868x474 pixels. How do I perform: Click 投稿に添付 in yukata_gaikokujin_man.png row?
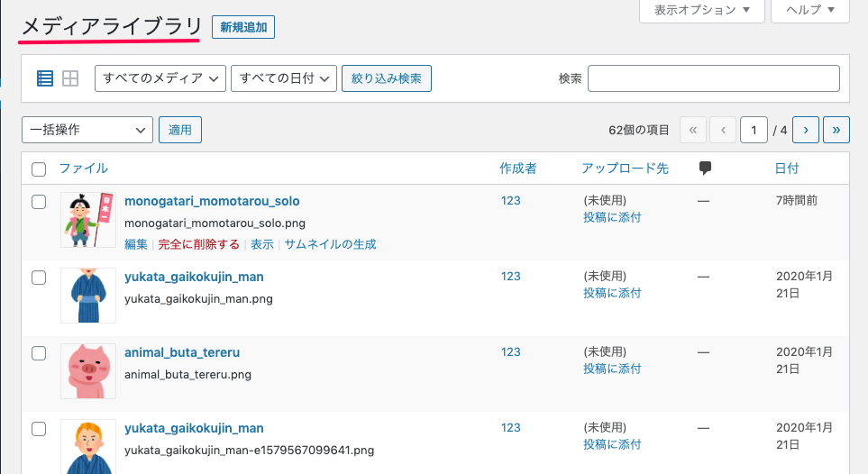612,293
